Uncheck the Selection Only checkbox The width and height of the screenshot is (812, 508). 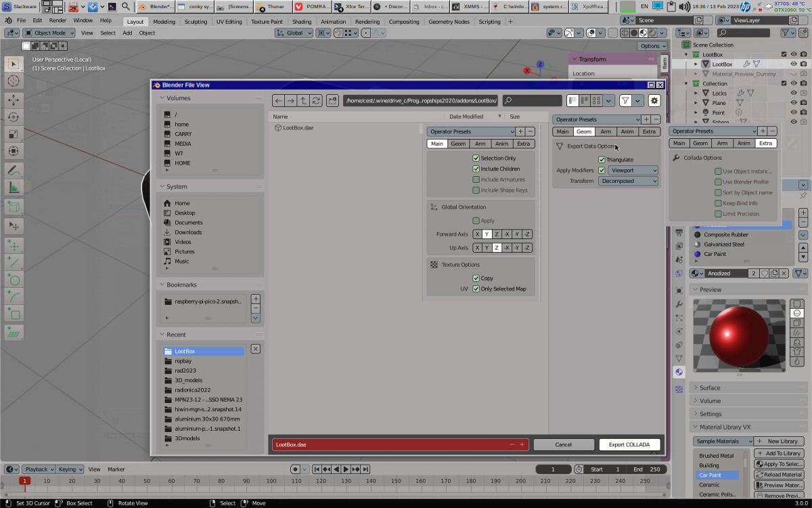[x=476, y=158]
